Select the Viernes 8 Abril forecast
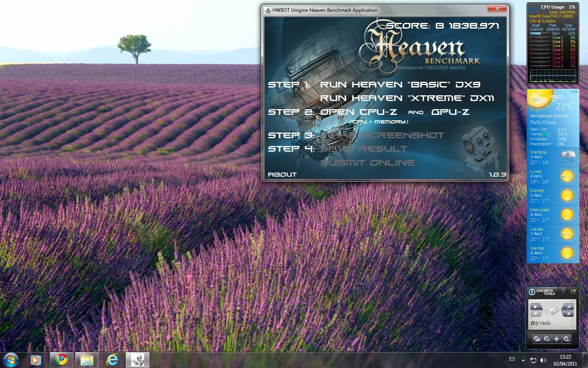This screenshot has width=588, height=368. (x=553, y=253)
